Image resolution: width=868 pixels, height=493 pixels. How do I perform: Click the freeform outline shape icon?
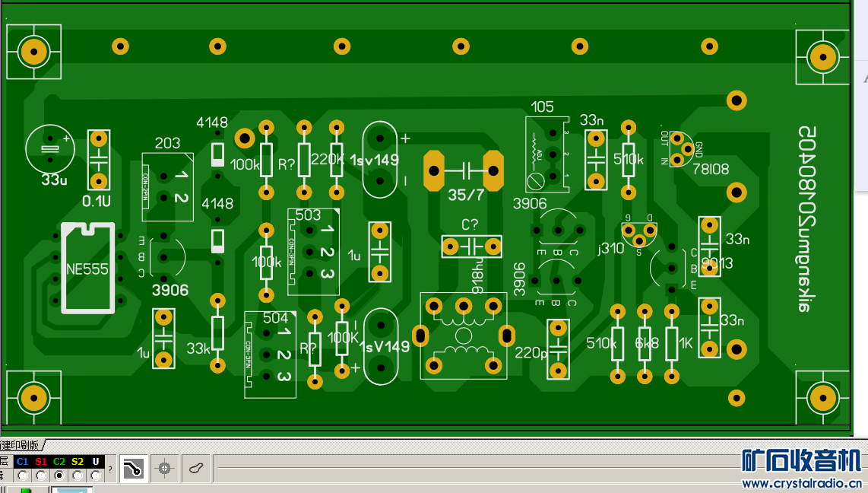pyautogui.click(x=196, y=469)
